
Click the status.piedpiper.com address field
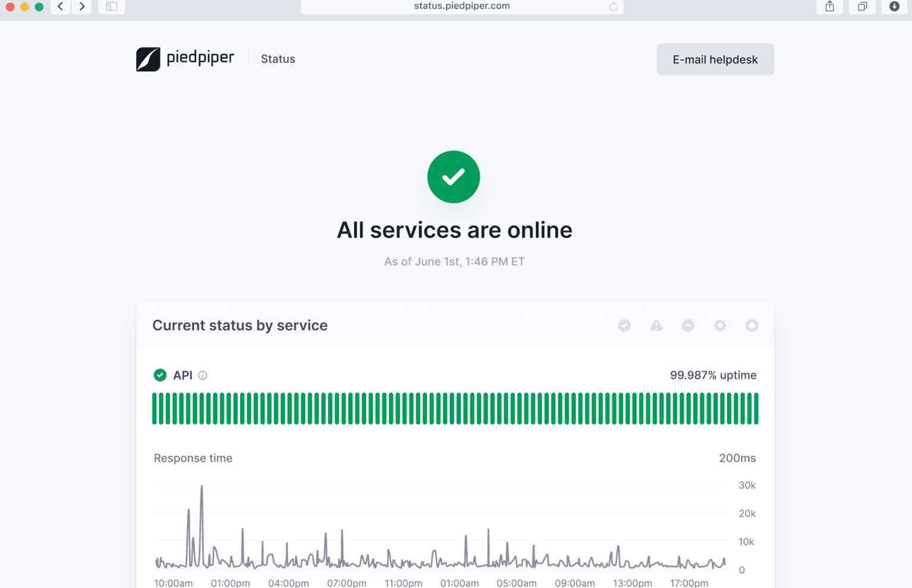(x=461, y=6)
